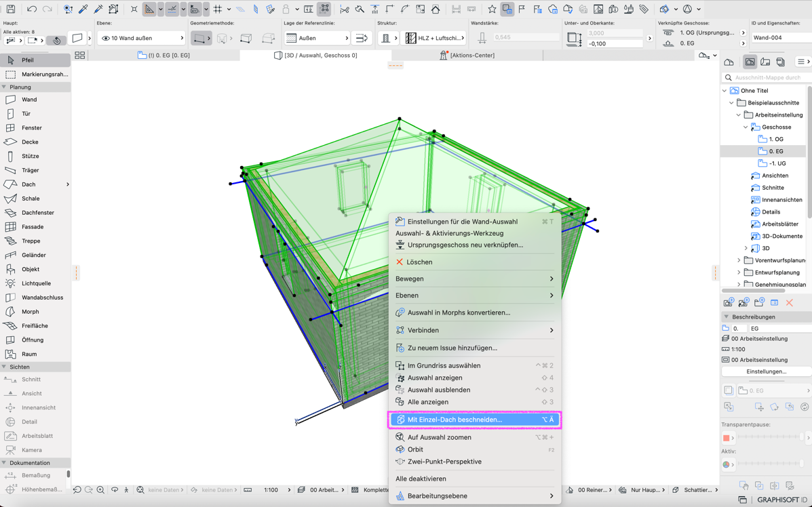Select the Markierungsrahmen tool
812x507 pixels.
click(35, 75)
